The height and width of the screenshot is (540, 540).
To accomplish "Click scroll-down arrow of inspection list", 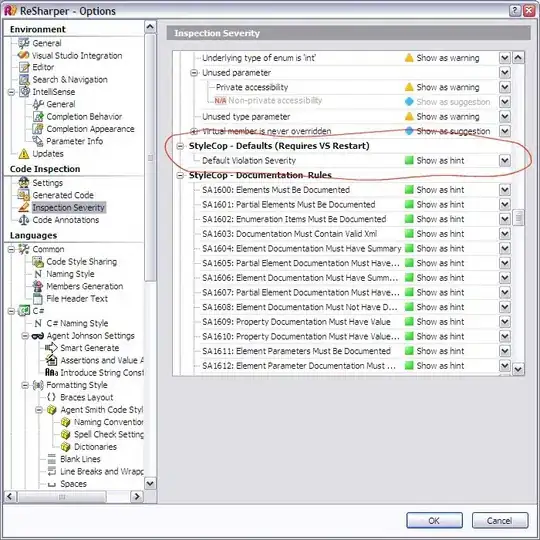I will 518,370.
